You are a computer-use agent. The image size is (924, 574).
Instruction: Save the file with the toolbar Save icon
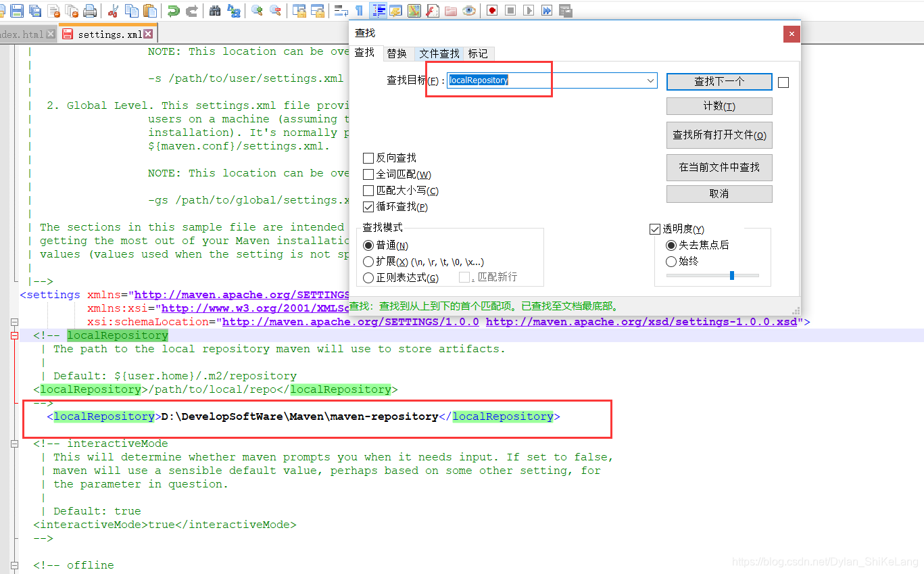[17, 11]
